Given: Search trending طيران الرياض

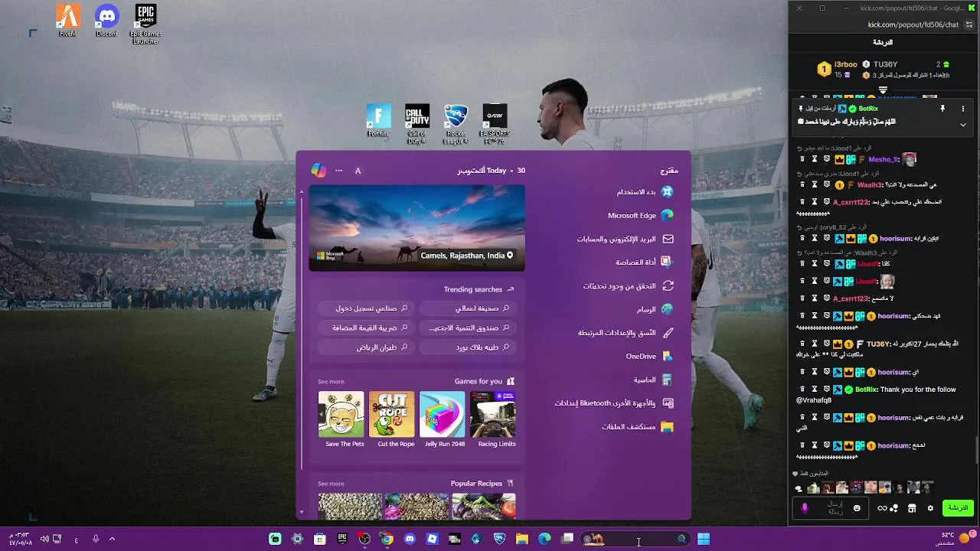Looking at the screenshot, I should (367, 347).
